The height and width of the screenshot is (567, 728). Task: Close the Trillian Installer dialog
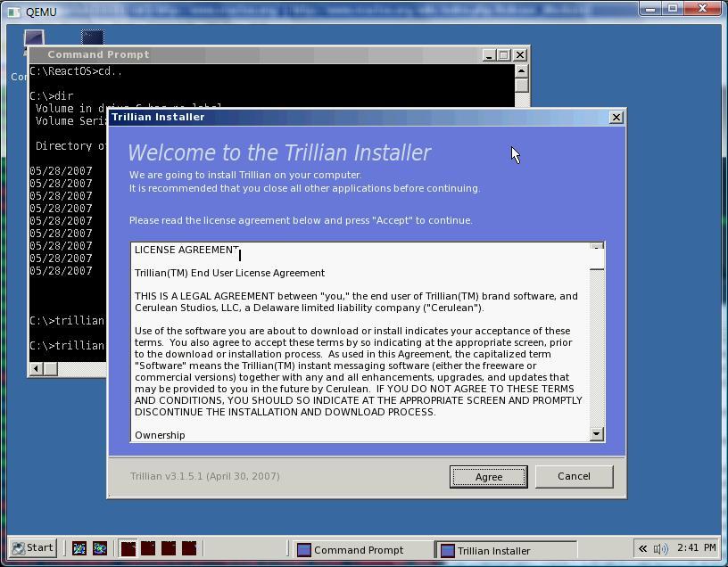tap(616, 117)
